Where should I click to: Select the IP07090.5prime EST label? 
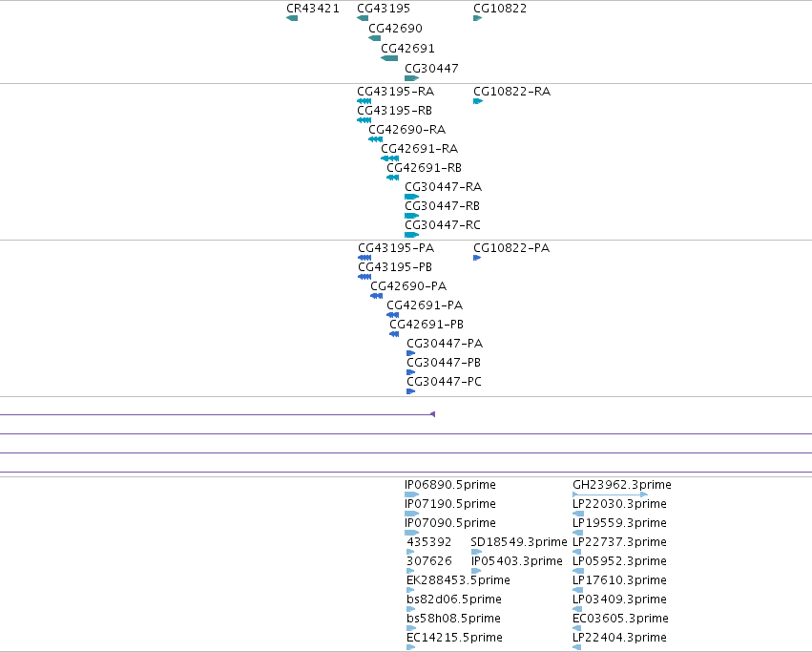450,523
